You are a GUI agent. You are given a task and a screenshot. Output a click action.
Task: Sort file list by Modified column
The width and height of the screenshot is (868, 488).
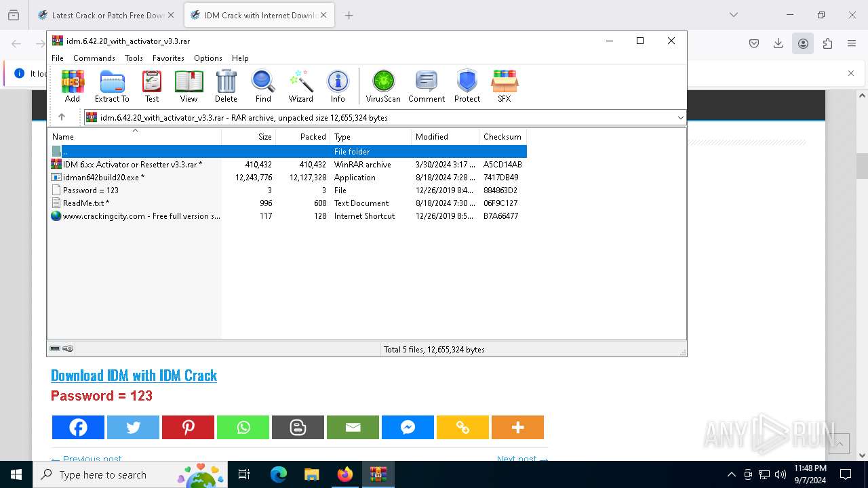446,136
